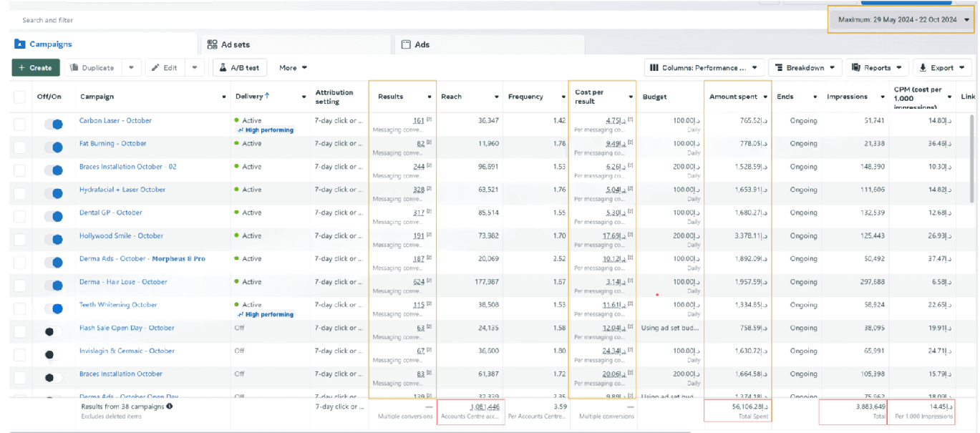The width and height of the screenshot is (980, 433).
Task: Expand the Columns: Performance dropdown
Action: point(704,68)
